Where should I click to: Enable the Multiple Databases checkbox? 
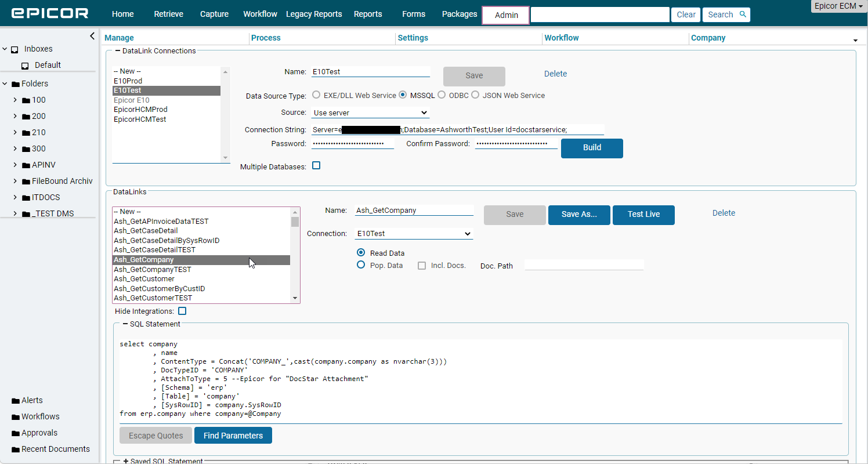point(316,165)
